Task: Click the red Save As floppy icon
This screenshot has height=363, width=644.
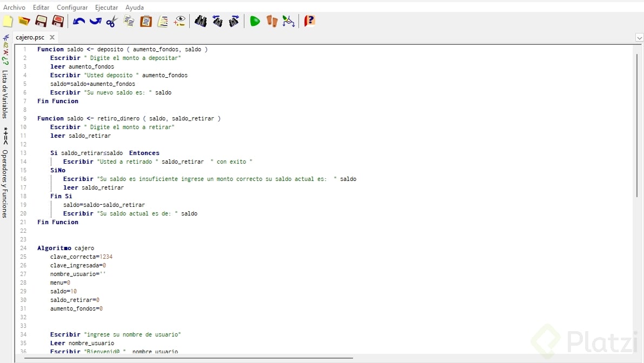Action: [58, 21]
